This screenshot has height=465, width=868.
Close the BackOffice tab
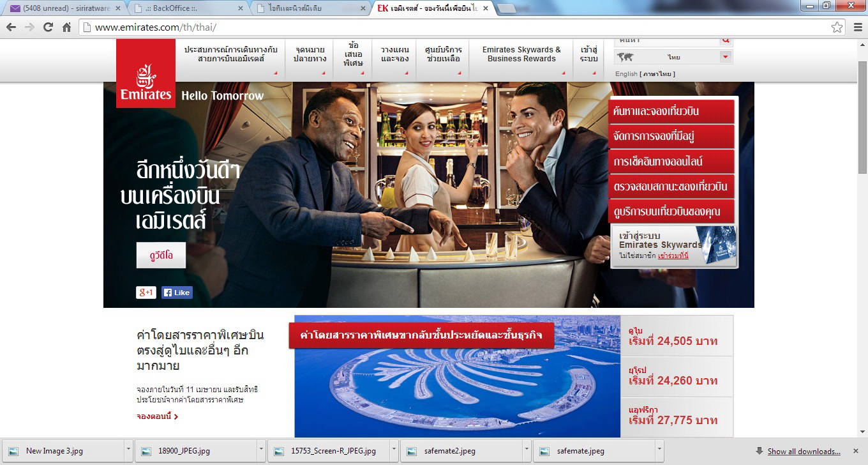point(241,8)
